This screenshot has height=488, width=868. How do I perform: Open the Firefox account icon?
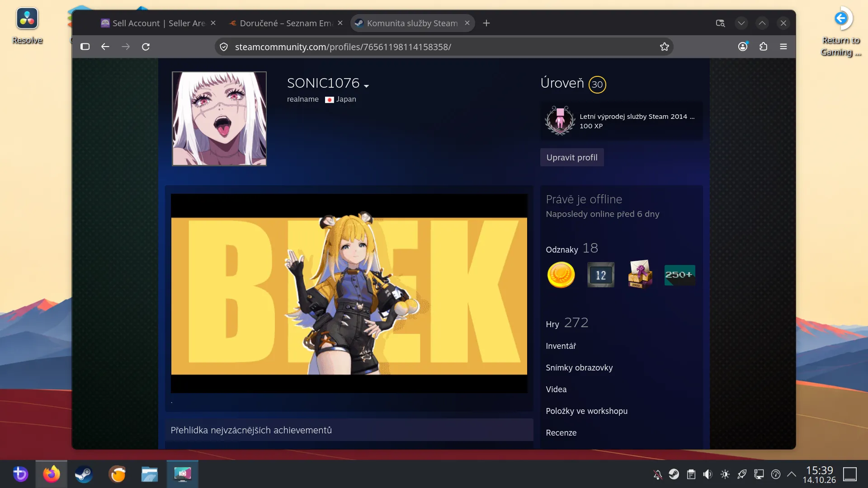pos(743,47)
